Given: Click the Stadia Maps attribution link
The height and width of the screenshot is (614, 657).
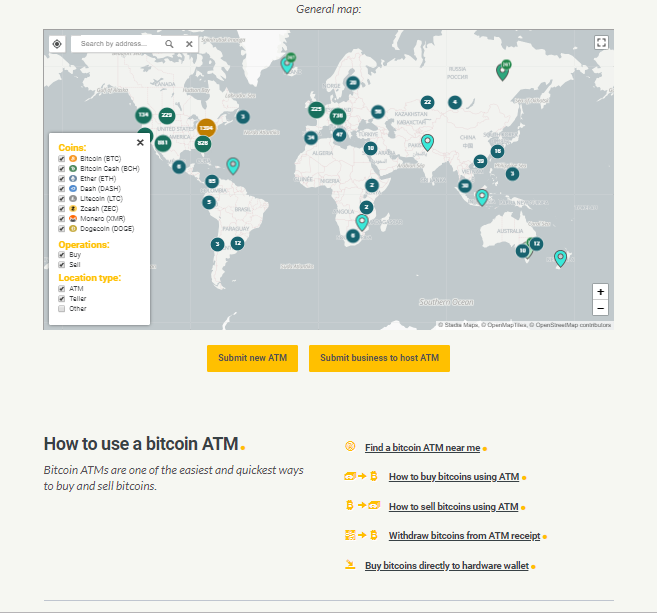Looking at the screenshot, I should pos(460,325).
